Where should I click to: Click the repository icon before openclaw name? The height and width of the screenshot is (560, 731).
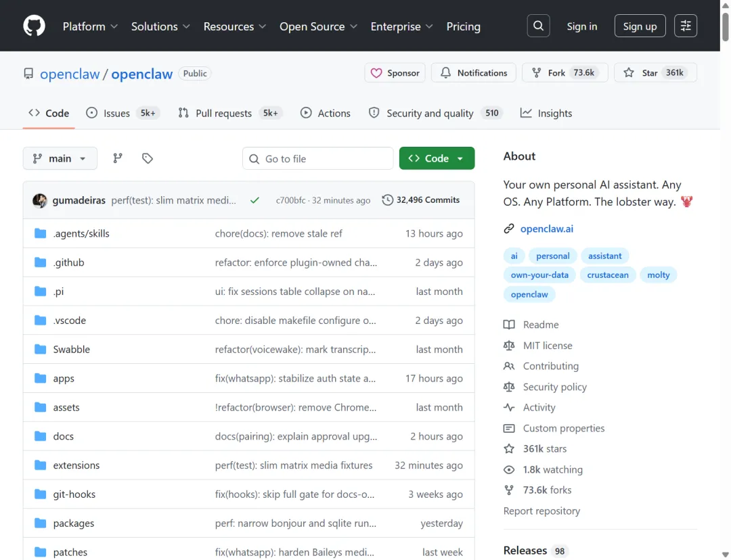point(28,74)
